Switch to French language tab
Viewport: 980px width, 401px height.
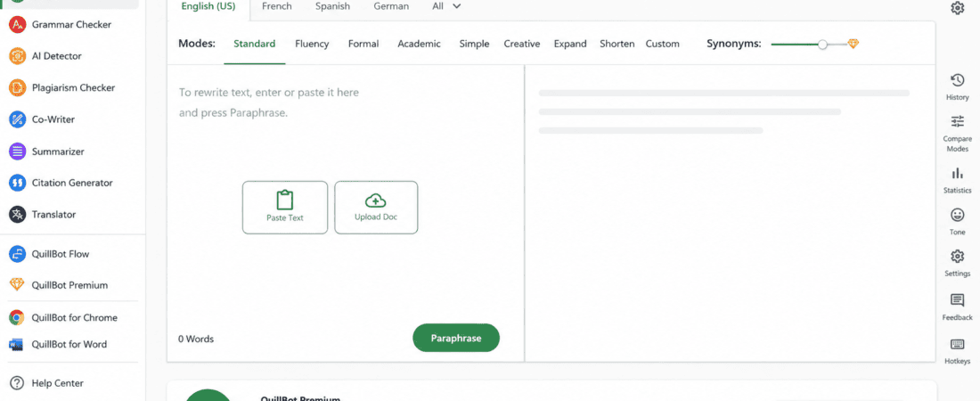point(277,6)
